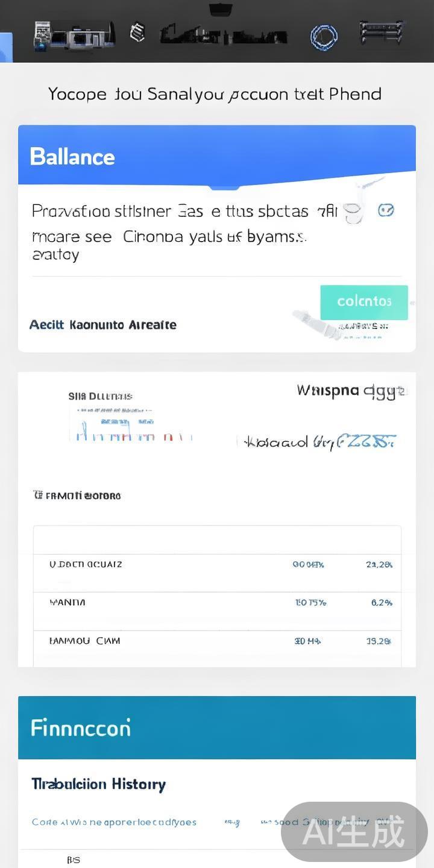Select the "Finnccon" section header
The height and width of the screenshot is (868, 434).
(x=217, y=728)
